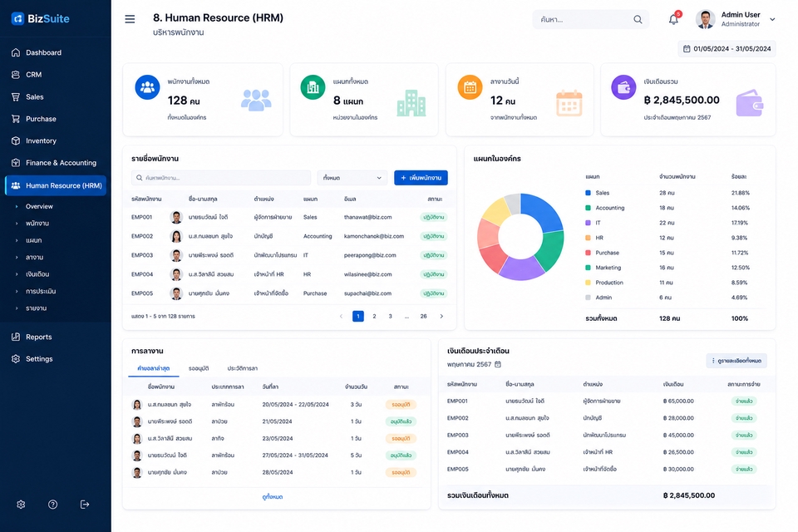
Task: Expand the Admin User account menu
Action: click(x=772, y=19)
